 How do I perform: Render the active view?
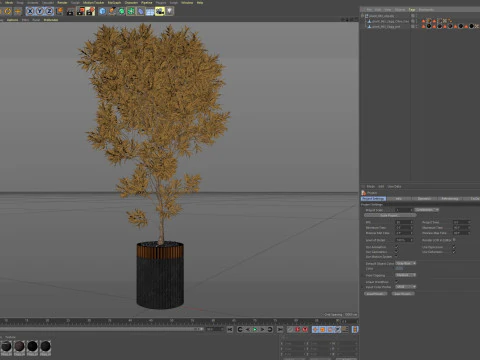pos(70,11)
